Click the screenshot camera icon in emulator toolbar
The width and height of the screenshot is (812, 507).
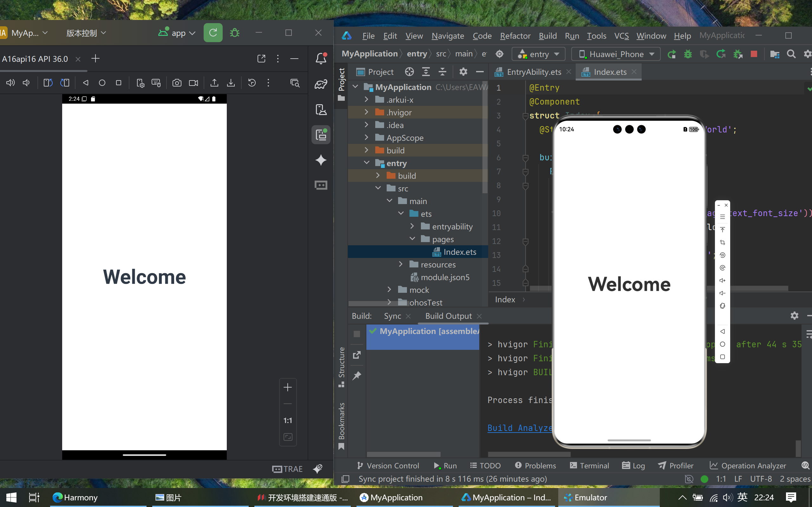pyautogui.click(x=177, y=83)
